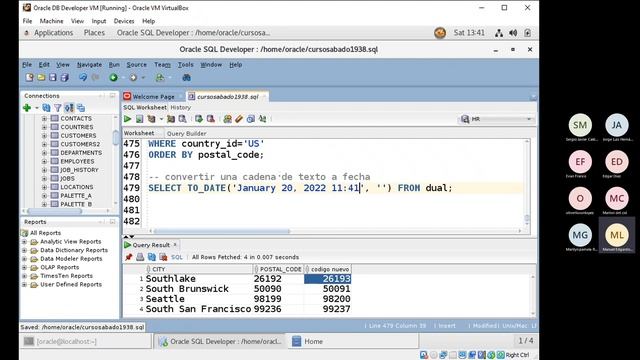640x360 pixels.
Task: Click the To Upper/Lower/InitCap icon
Action: (x=262, y=119)
